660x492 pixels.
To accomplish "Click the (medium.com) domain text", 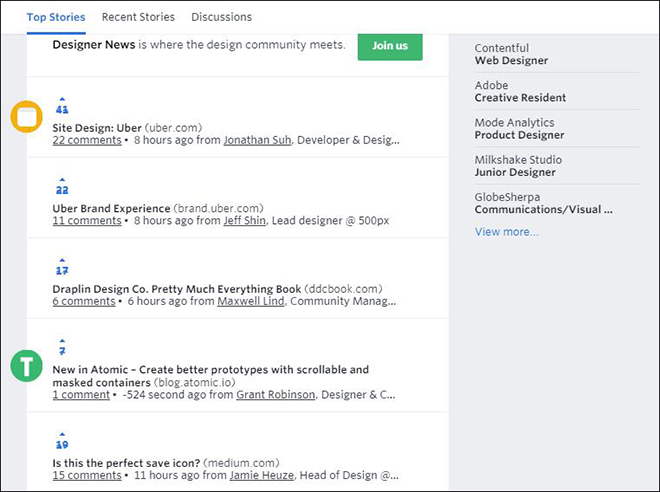I will click(x=241, y=463).
